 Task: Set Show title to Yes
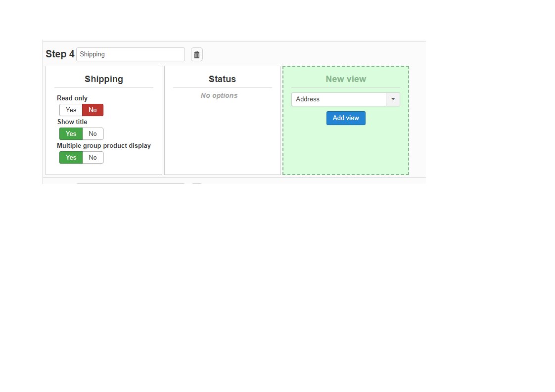click(71, 134)
